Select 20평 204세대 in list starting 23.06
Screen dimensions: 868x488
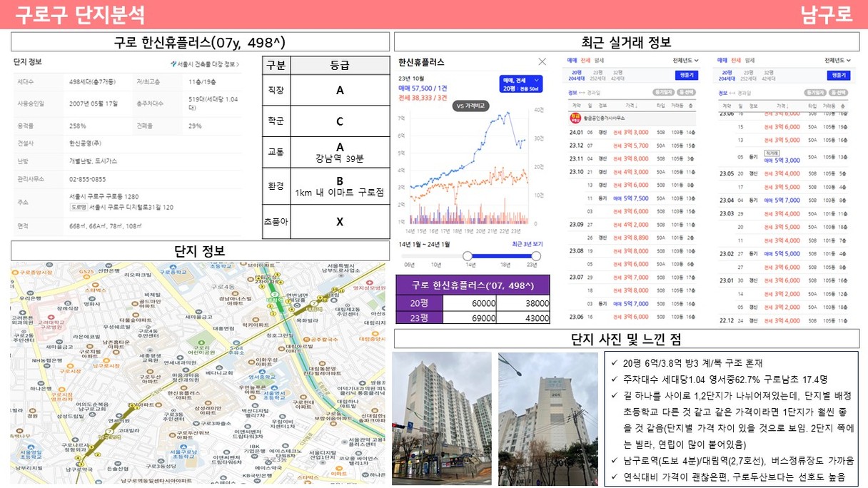727,75
